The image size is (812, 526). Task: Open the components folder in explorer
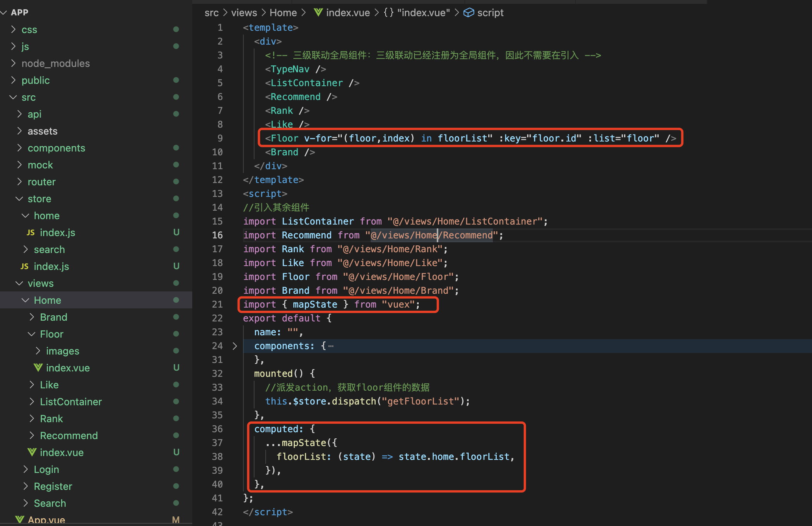(56, 148)
